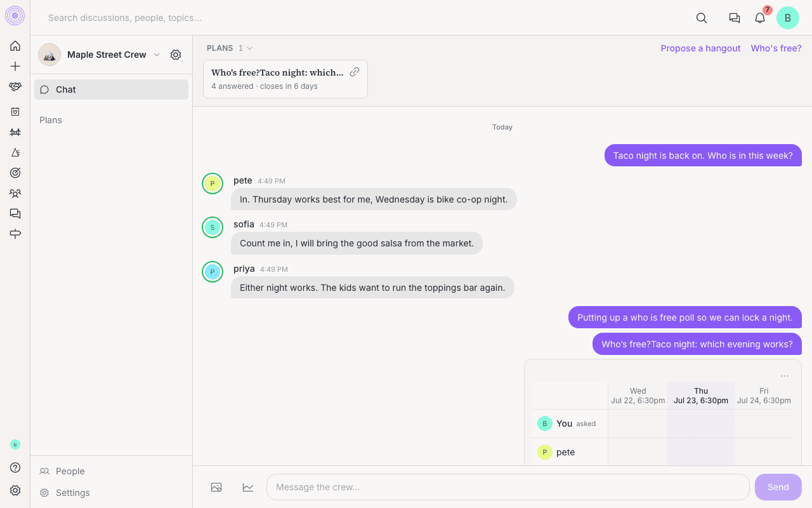Image resolution: width=812 pixels, height=508 pixels.
Task: Toggle Wed Jul 22 availability for You
Action: click(x=638, y=424)
